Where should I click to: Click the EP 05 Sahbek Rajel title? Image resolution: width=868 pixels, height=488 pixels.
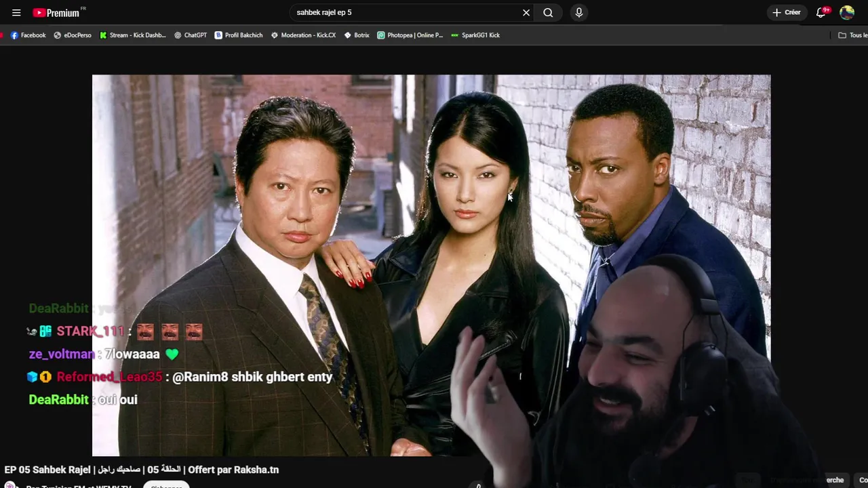142,470
